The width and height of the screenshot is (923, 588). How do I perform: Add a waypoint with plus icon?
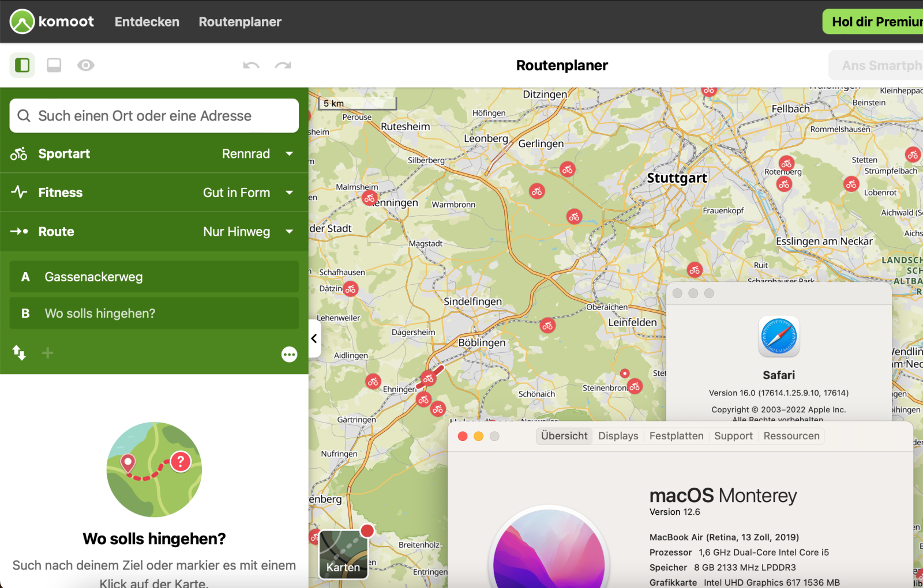click(x=48, y=353)
